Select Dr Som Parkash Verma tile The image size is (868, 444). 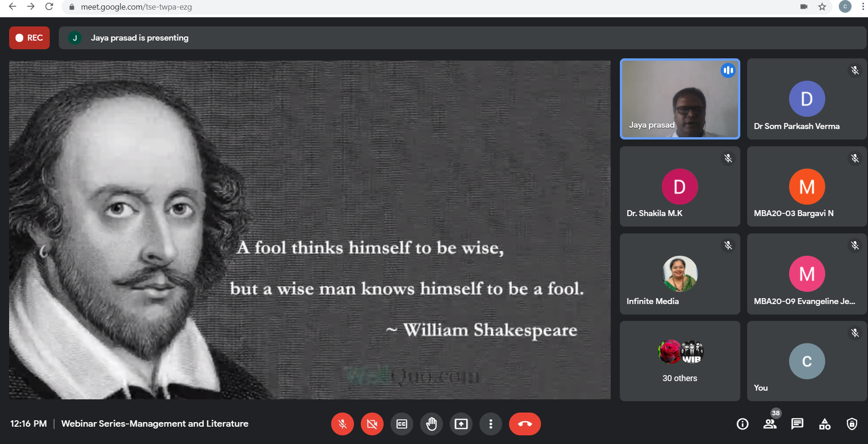tap(807, 99)
